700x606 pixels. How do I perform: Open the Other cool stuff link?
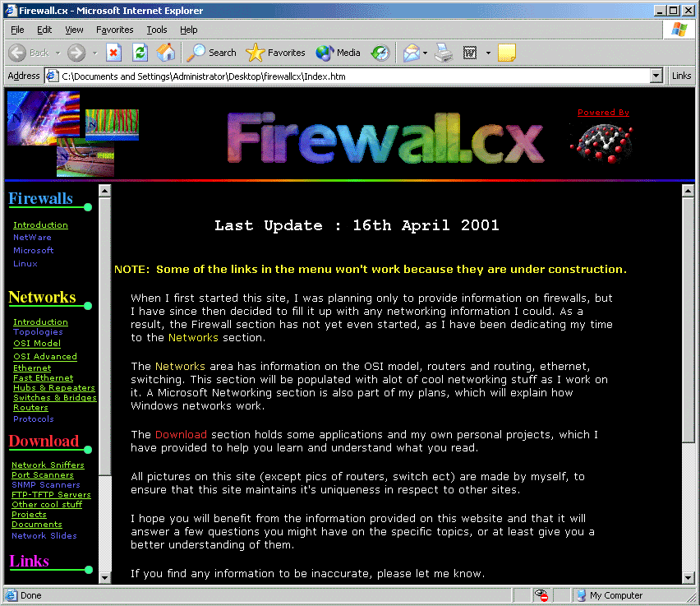click(x=47, y=504)
